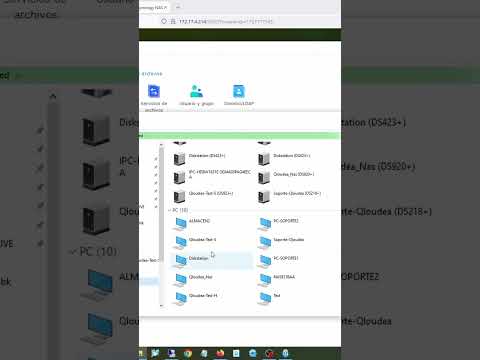
Task: Click the navigation pane vertical scrollbar
Action: click(161, 203)
